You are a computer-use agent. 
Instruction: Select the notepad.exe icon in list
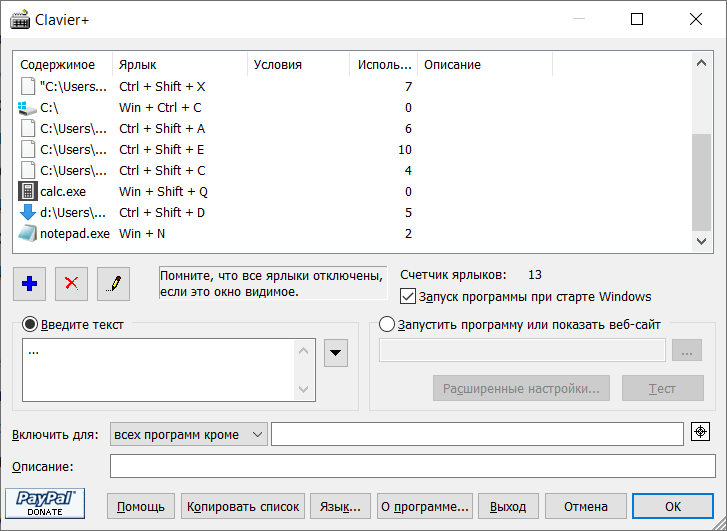(x=28, y=233)
